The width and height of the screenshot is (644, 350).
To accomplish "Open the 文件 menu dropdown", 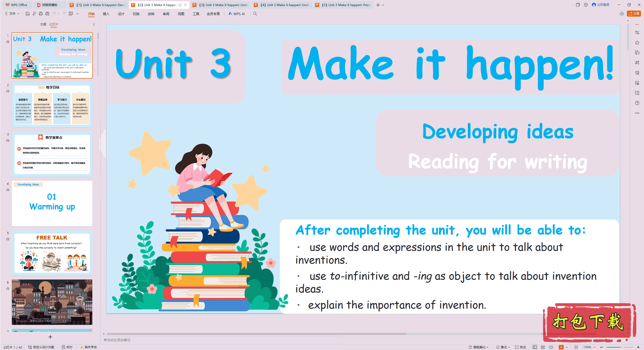I will pos(12,14).
